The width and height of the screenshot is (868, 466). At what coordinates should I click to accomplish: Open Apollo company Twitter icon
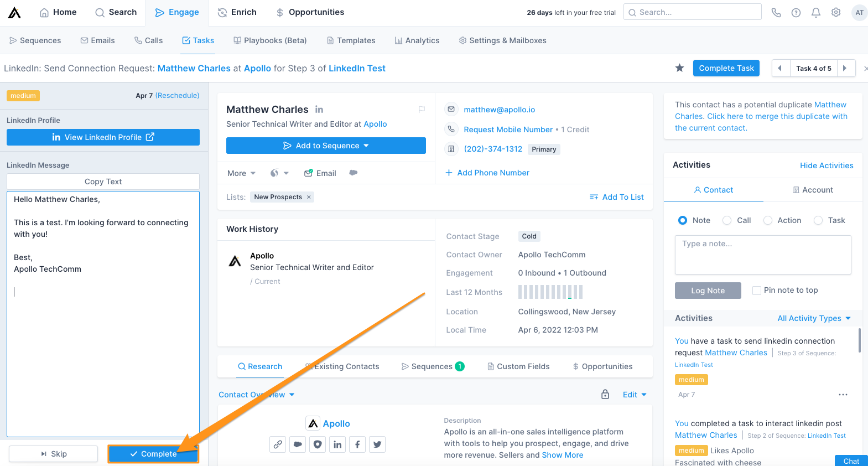[377, 444]
